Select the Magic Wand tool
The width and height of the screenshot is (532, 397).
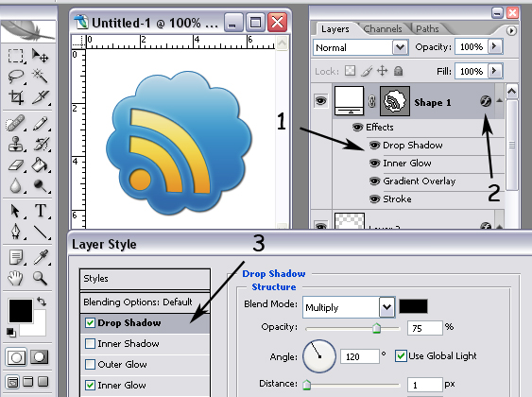tap(40, 77)
